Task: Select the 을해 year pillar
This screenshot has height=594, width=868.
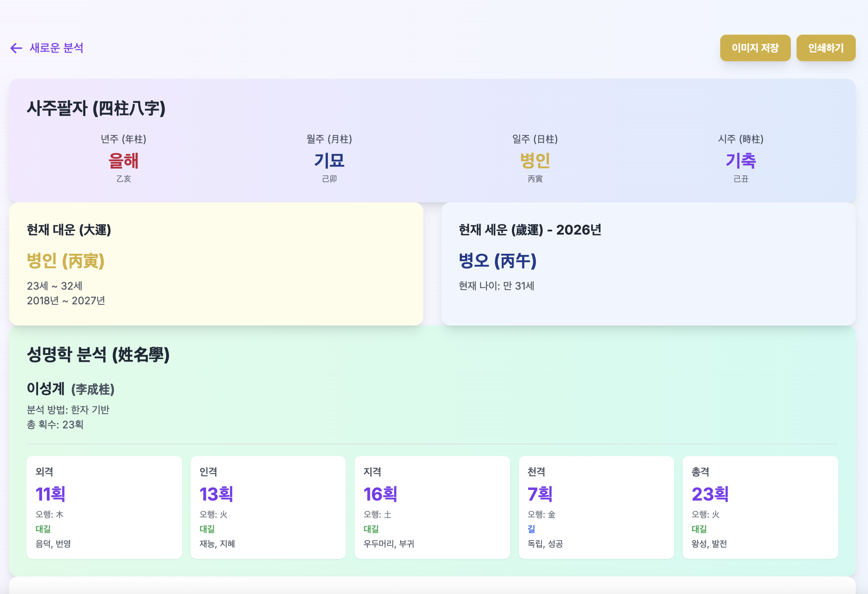Action: click(x=124, y=161)
